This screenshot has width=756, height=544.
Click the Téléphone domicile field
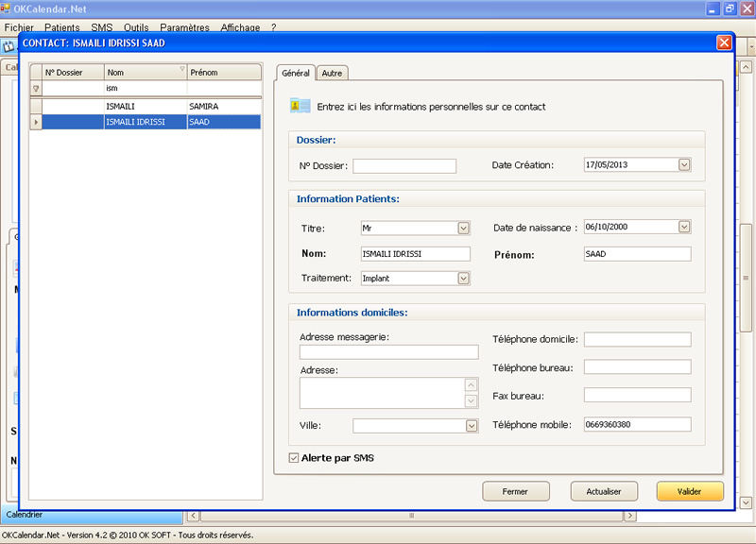tap(637, 339)
